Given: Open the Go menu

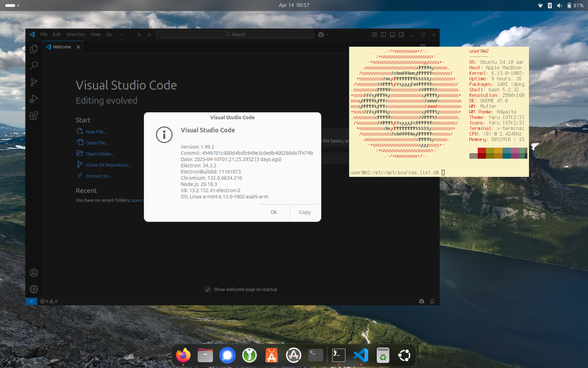Looking at the screenshot, I should coord(109,34).
